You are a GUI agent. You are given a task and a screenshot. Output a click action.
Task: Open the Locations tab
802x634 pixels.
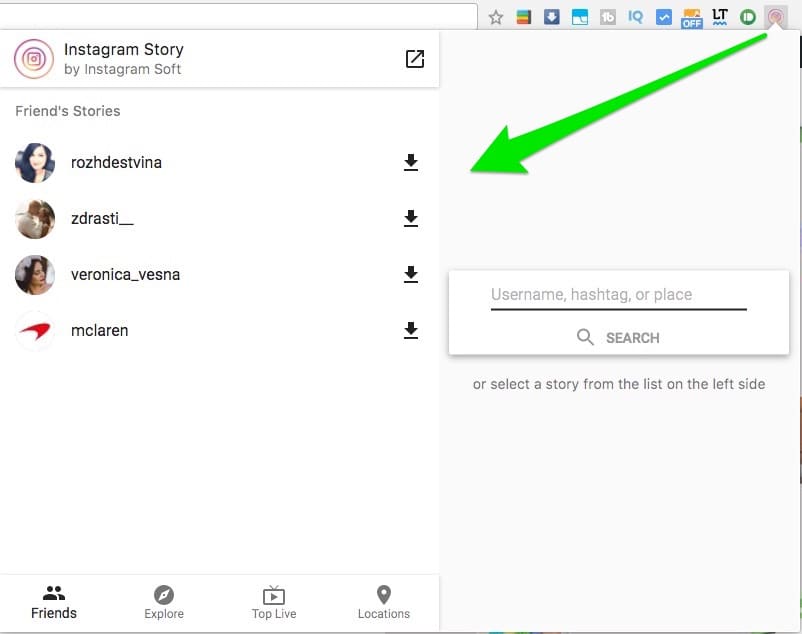click(x=384, y=602)
